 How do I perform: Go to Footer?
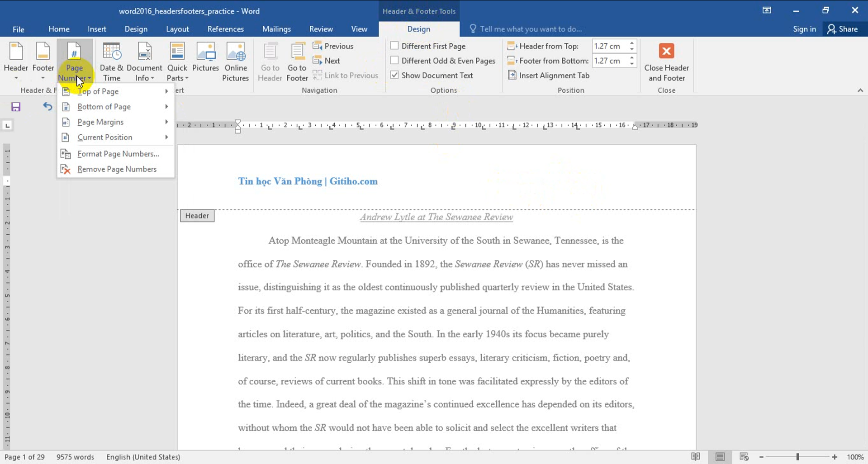(x=297, y=61)
